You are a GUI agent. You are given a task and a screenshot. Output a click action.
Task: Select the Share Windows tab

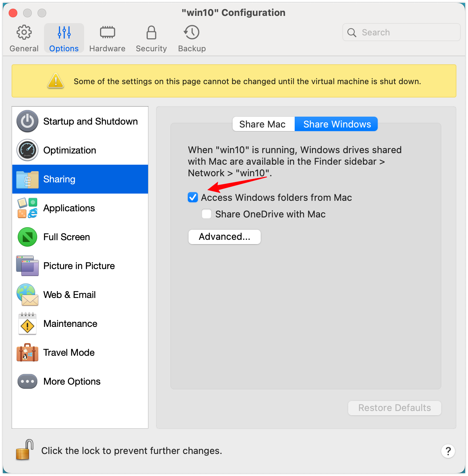pyautogui.click(x=337, y=124)
